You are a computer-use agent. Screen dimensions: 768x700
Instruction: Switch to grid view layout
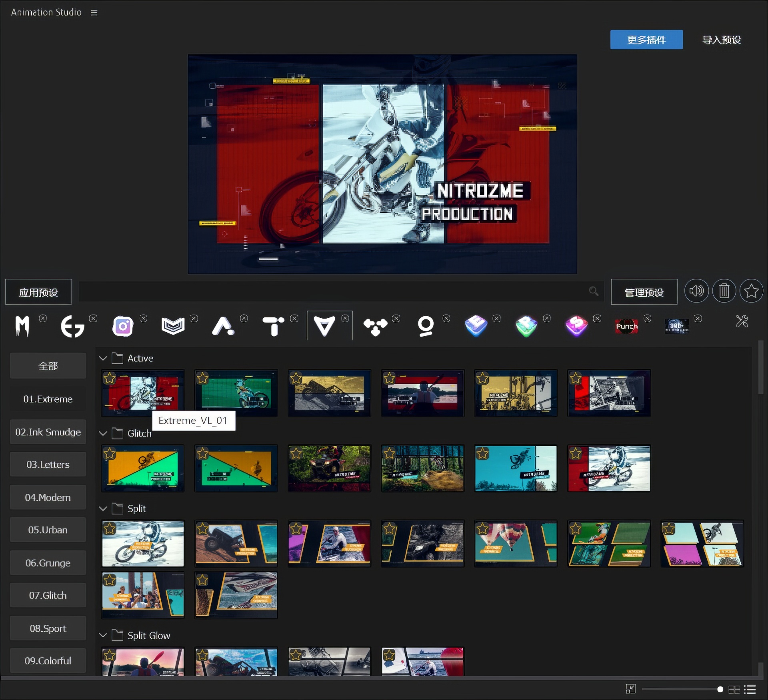(734, 689)
